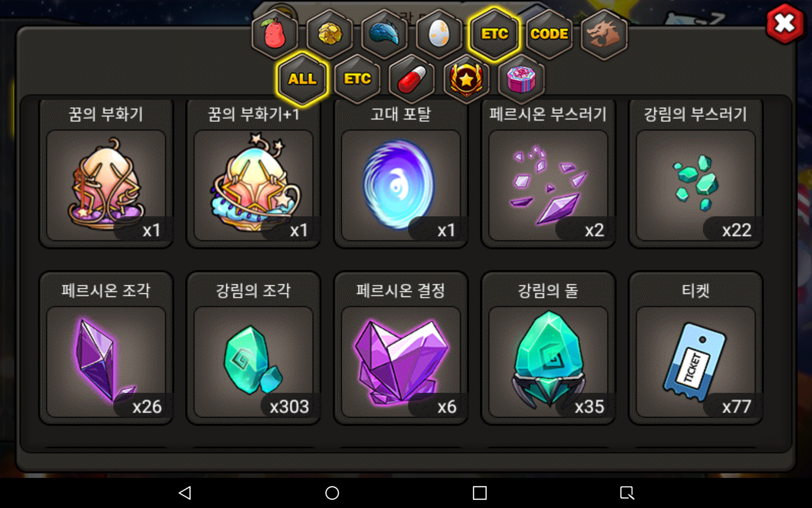812x508 pixels.
Task: Choose the second-row ETC sub-filter
Action: tap(357, 79)
